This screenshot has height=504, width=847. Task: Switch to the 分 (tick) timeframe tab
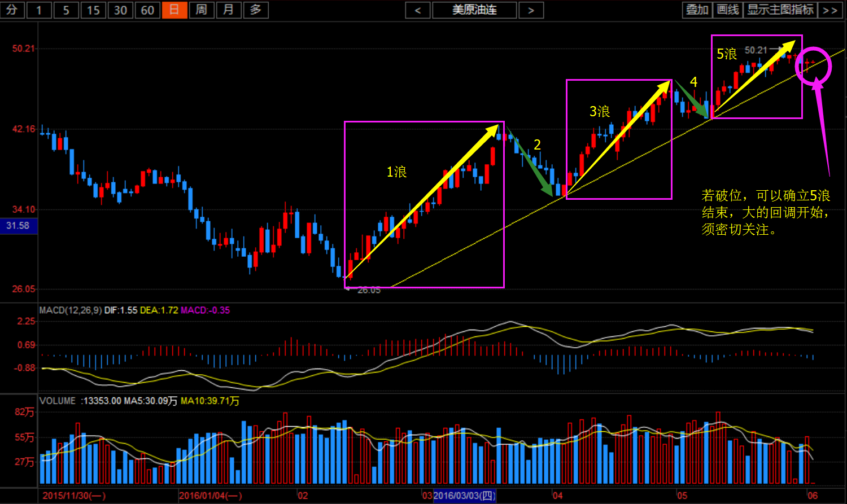coord(12,10)
